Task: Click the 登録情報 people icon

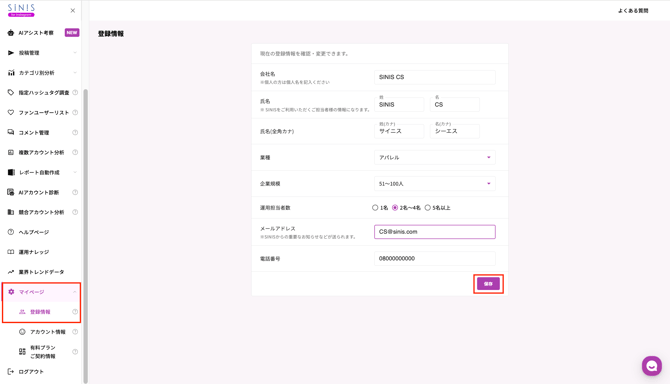Action: 22,312
